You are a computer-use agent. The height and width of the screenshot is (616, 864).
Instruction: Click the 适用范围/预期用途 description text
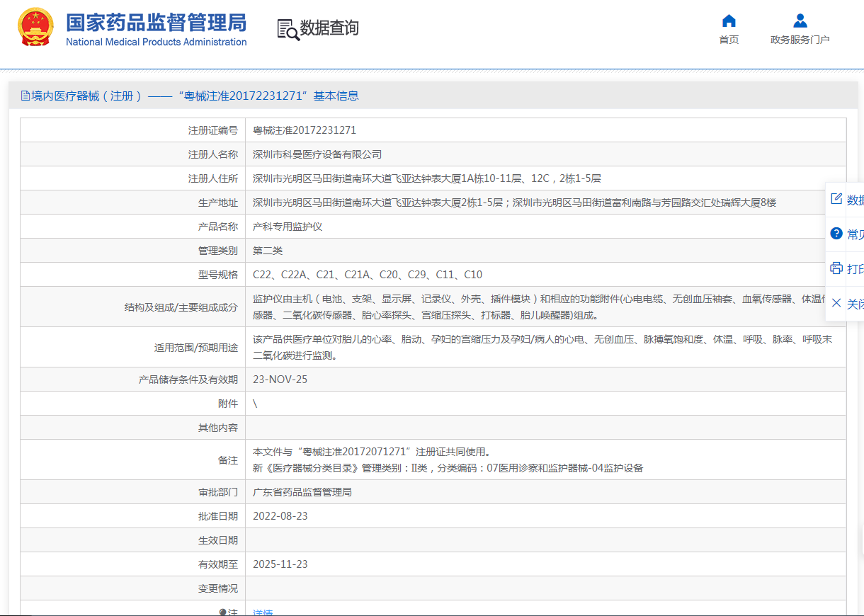[x=542, y=347]
